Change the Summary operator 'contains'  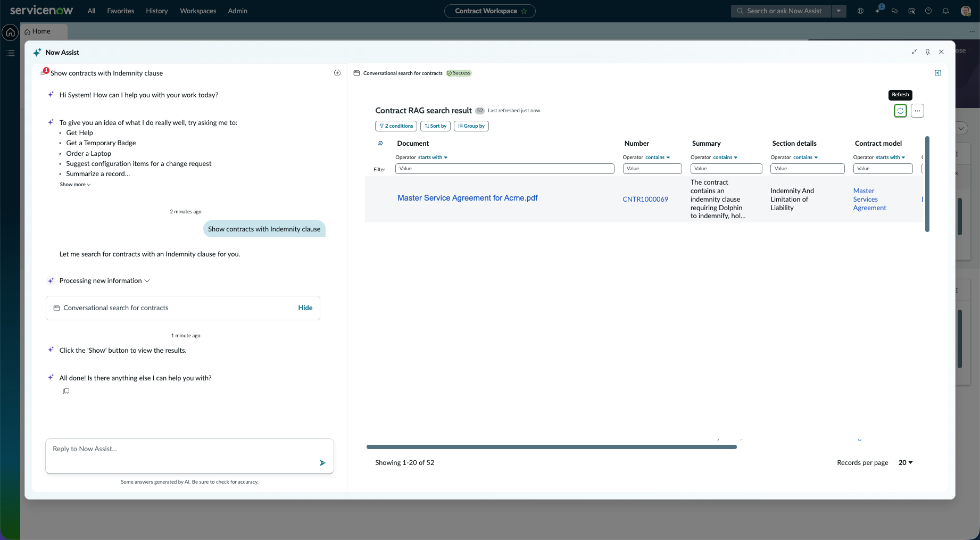coord(725,157)
